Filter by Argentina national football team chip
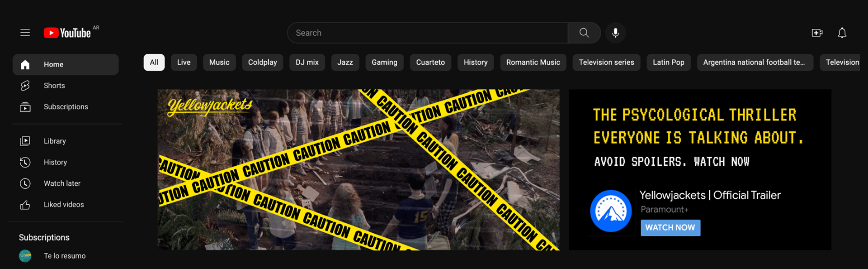 coord(755,62)
